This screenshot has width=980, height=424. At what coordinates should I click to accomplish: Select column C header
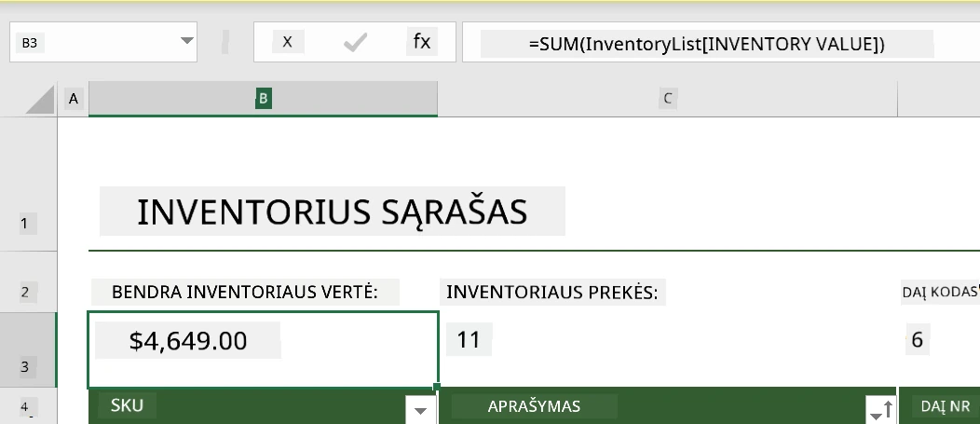tap(666, 99)
